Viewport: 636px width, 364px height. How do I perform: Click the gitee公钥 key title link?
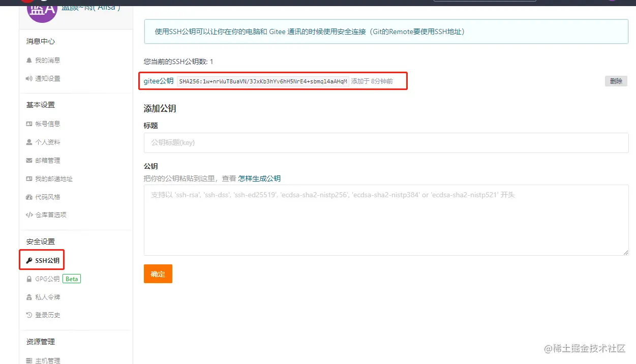[159, 81]
